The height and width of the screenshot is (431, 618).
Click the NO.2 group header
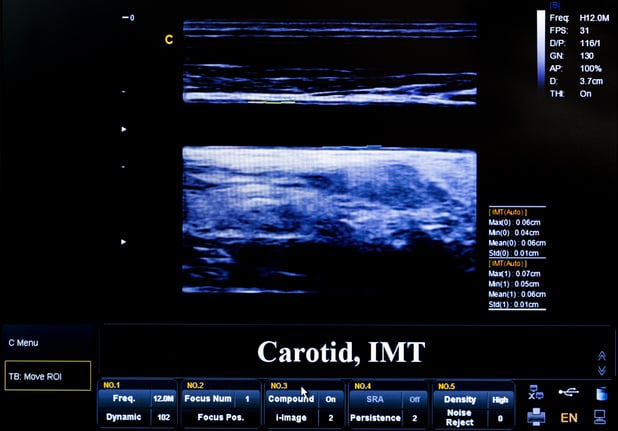tap(195, 385)
